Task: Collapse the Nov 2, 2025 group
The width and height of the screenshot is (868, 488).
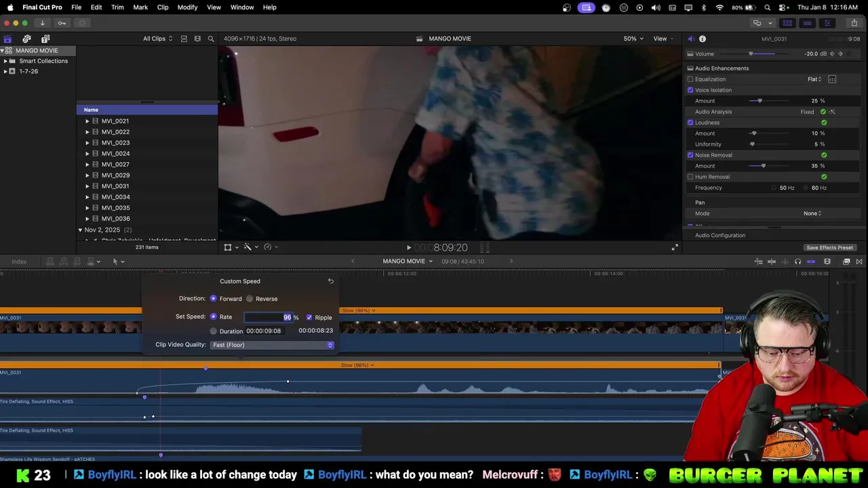Action: coord(80,230)
